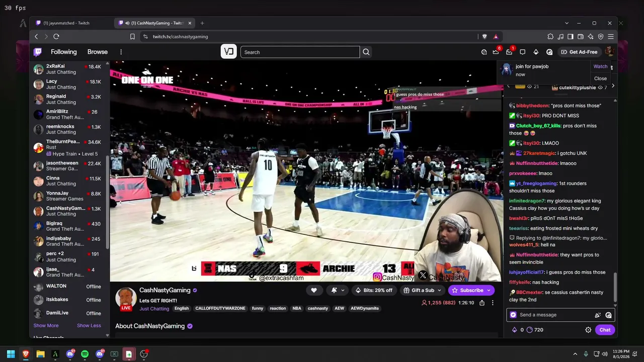Show fewer followed channels
This screenshot has width=644, height=362.
(89, 326)
